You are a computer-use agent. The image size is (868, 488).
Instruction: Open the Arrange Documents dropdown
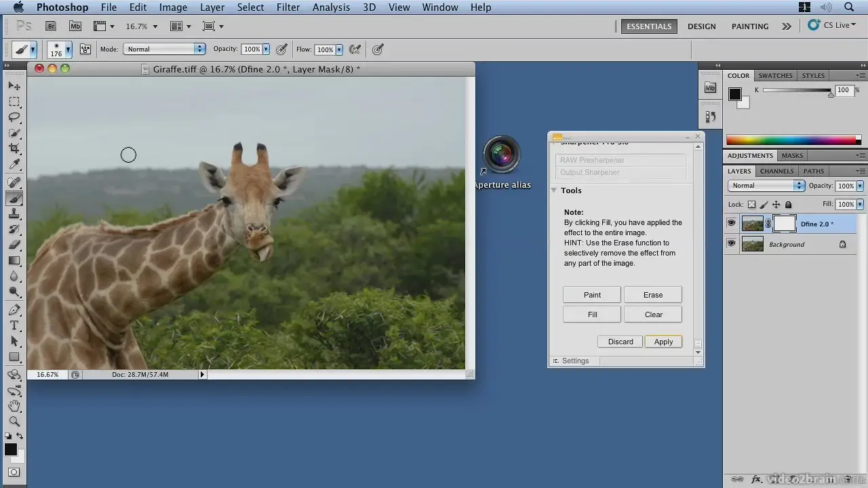pyautogui.click(x=180, y=26)
